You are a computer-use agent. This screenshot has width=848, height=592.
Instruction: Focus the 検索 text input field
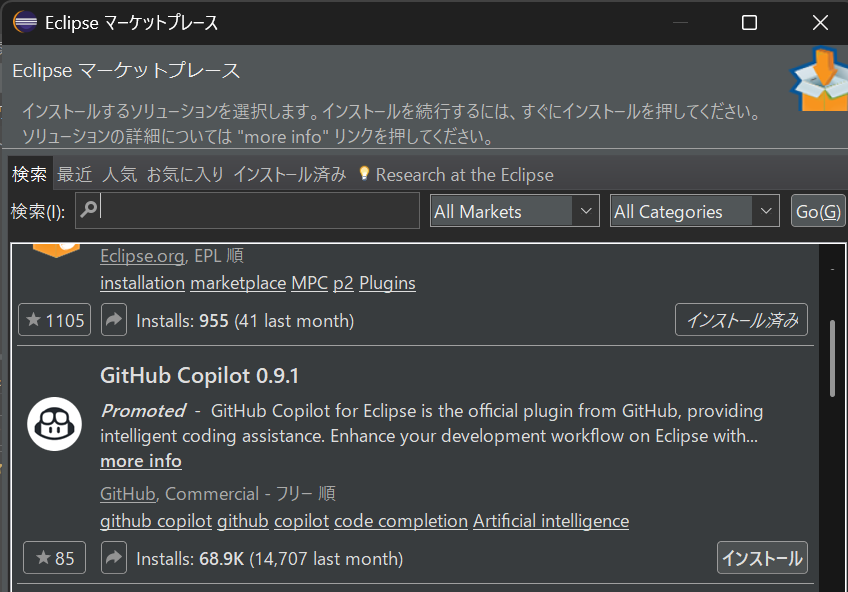point(260,211)
